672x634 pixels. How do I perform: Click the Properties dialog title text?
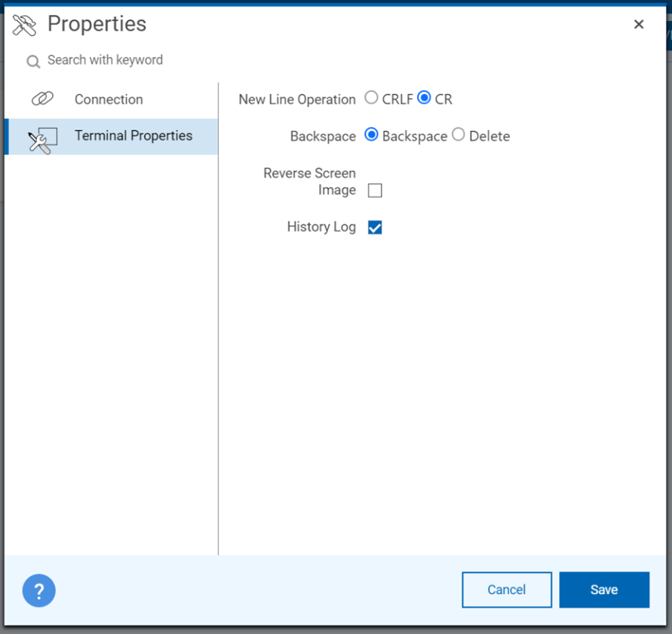pyautogui.click(x=97, y=24)
